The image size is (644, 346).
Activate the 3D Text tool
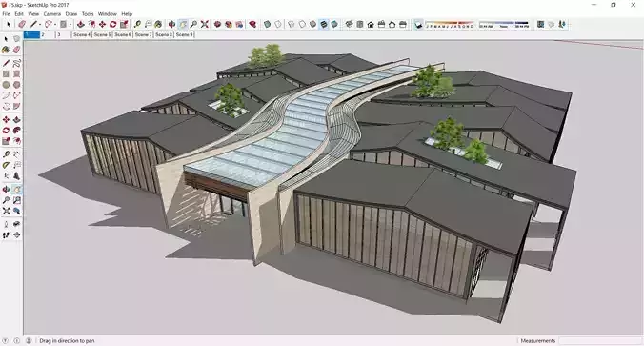click(16, 176)
